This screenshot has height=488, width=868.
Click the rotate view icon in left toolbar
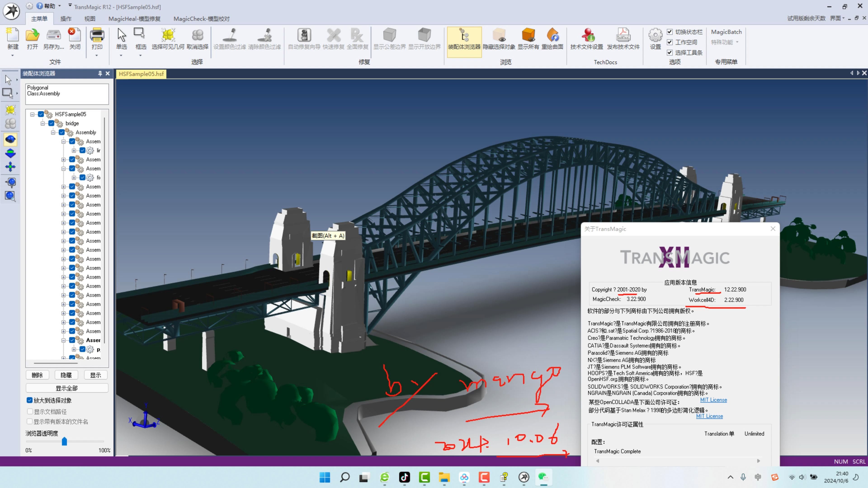(x=10, y=139)
